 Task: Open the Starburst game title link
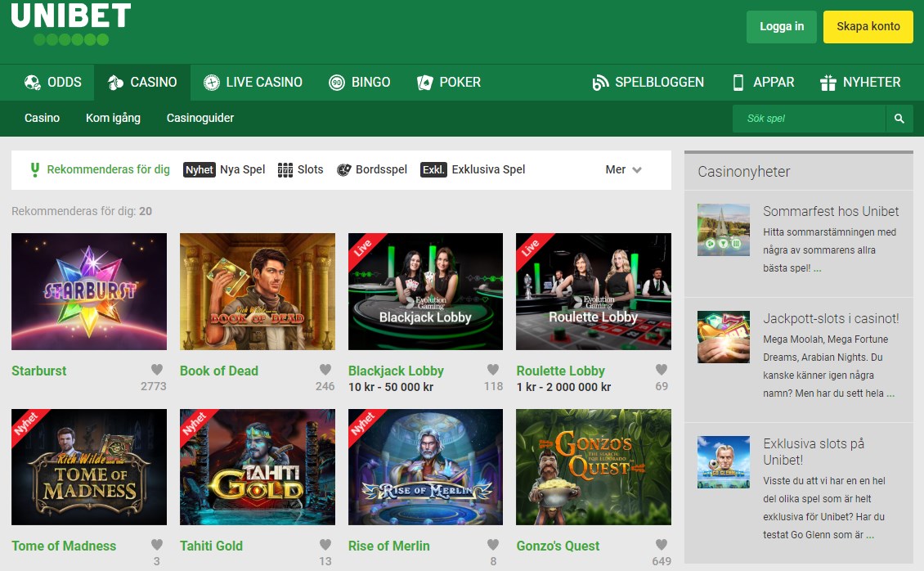pyautogui.click(x=39, y=371)
